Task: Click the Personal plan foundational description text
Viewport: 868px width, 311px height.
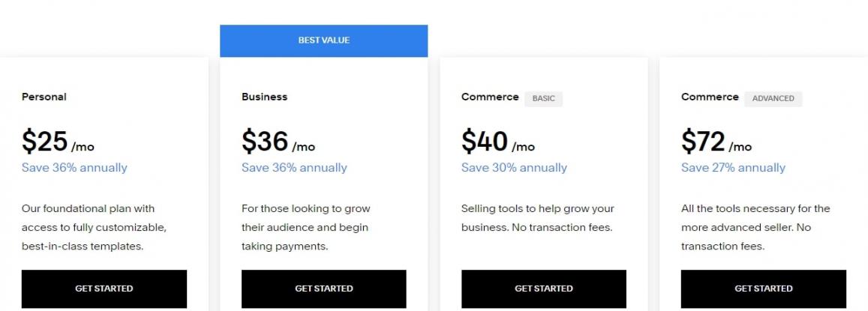Action: click(93, 227)
